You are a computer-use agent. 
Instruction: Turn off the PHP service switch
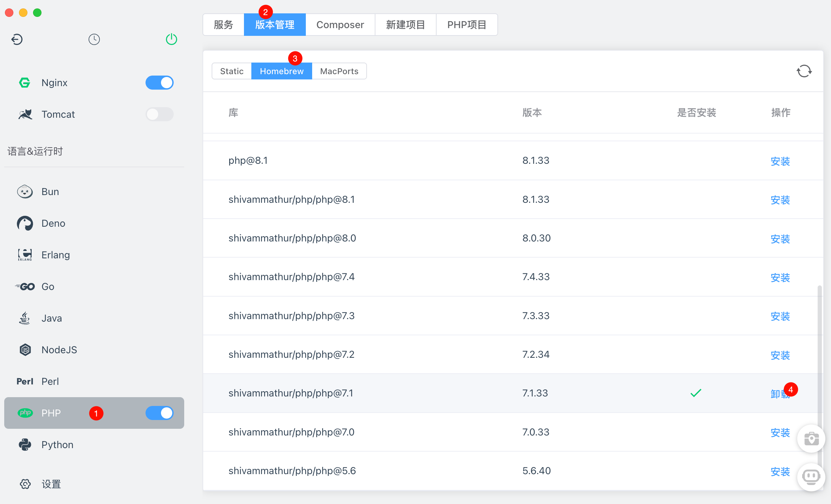(160, 413)
